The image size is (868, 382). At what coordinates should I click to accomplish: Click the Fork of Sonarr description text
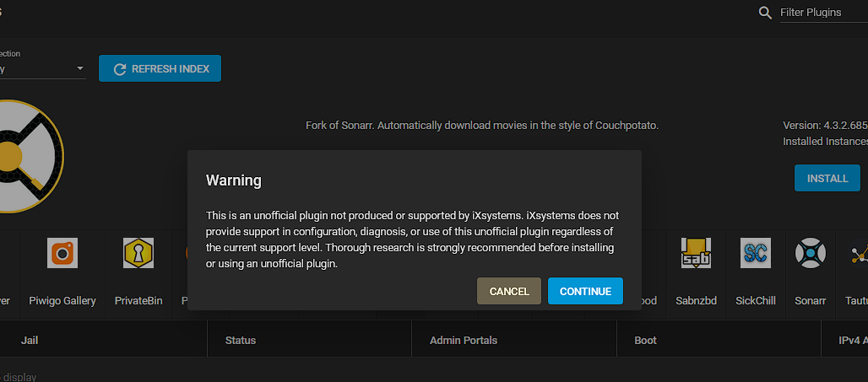tap(482, 126)
